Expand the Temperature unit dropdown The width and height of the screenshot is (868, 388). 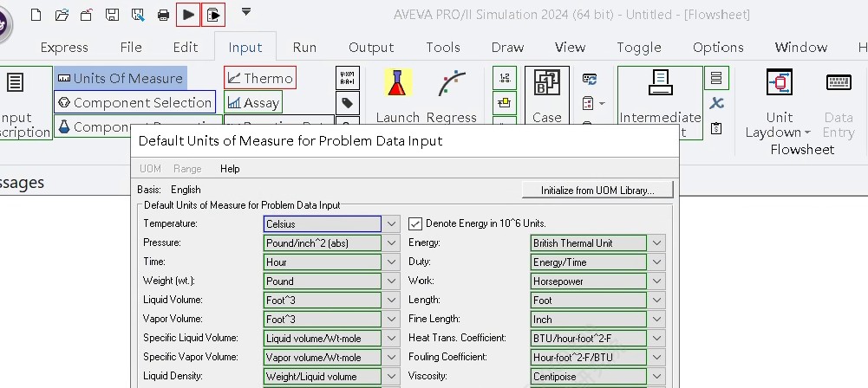click(x=391, y=223)
